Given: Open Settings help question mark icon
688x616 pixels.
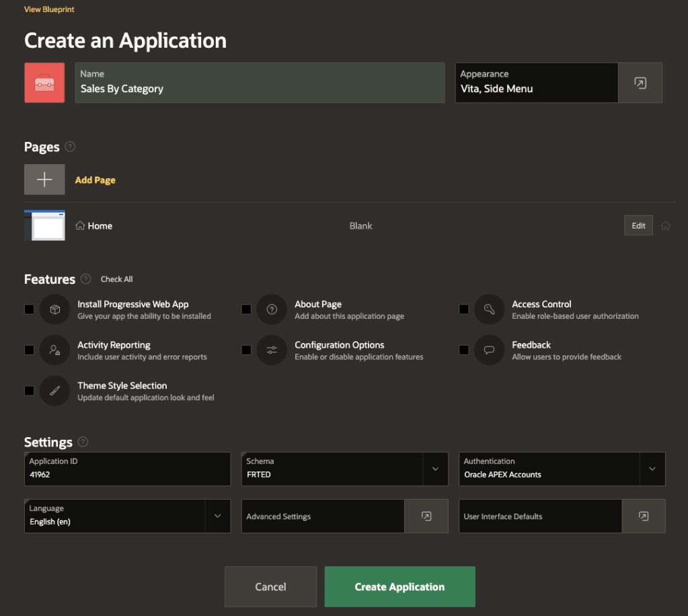Looking at the screenshot, I should point(83,442).
